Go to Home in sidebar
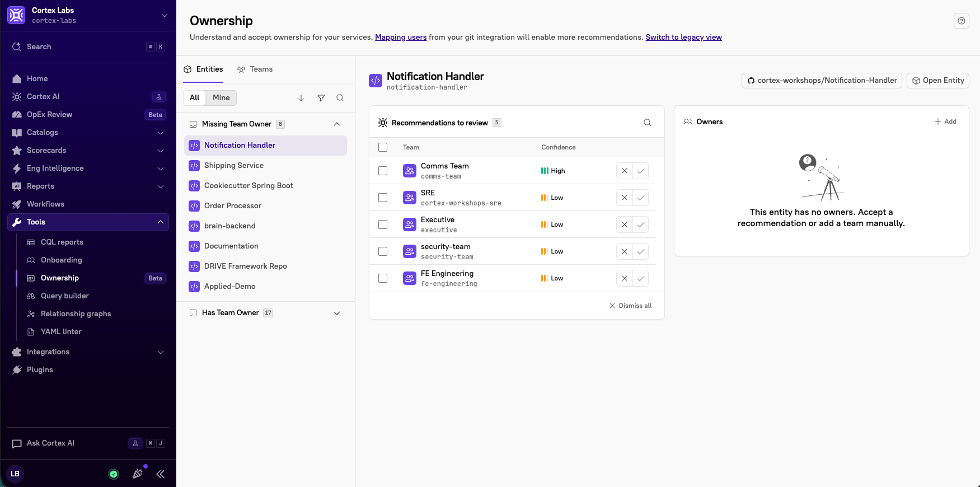 click(x=88, y=79)
